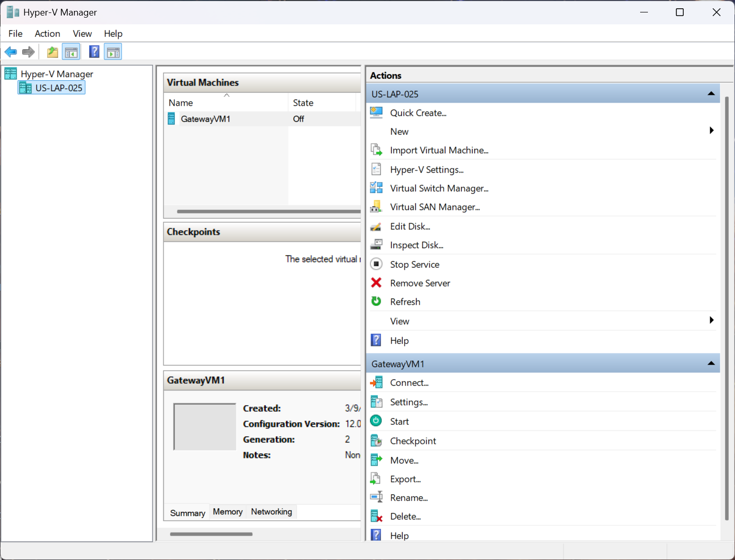735x560 pixels.
Task: Switch to the Networking tab
Action: (x=272, y=512)
